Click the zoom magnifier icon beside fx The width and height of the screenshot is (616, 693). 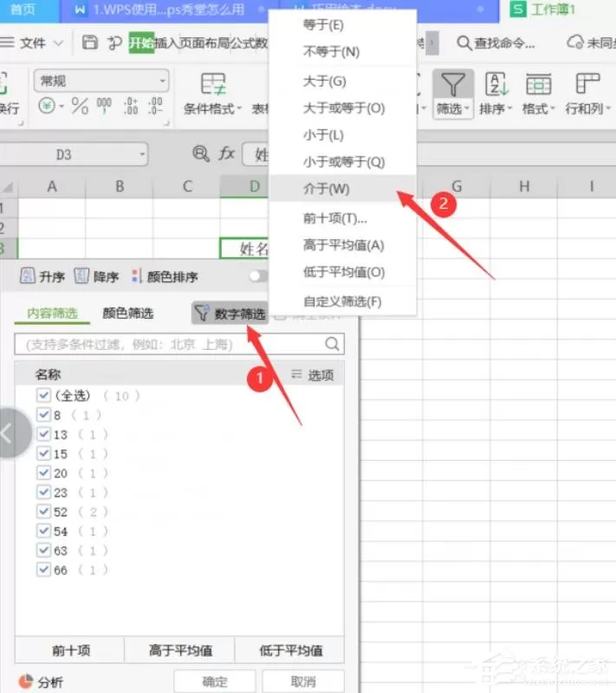tap(201, 154)
